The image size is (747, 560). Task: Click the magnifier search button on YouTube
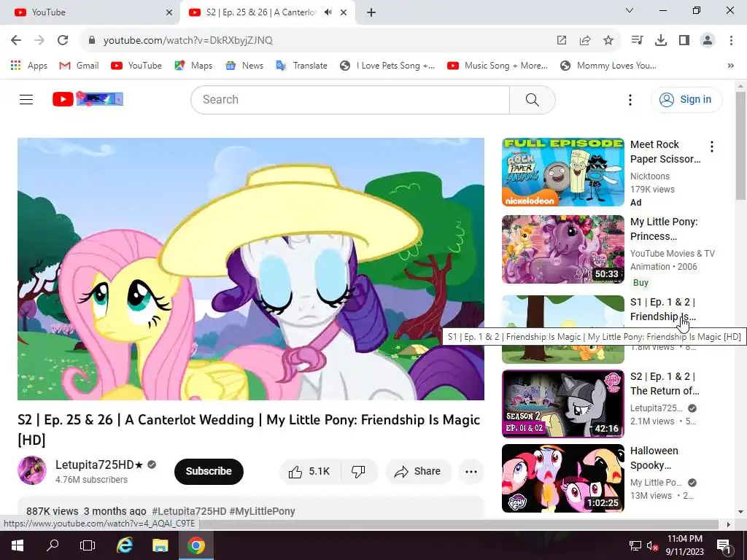[x=532, y=99]
